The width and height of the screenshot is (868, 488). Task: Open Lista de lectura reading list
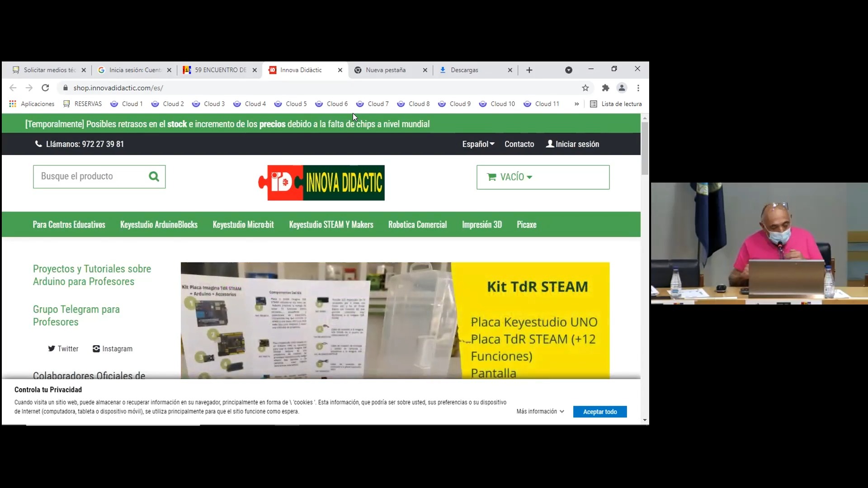point(616,104)
